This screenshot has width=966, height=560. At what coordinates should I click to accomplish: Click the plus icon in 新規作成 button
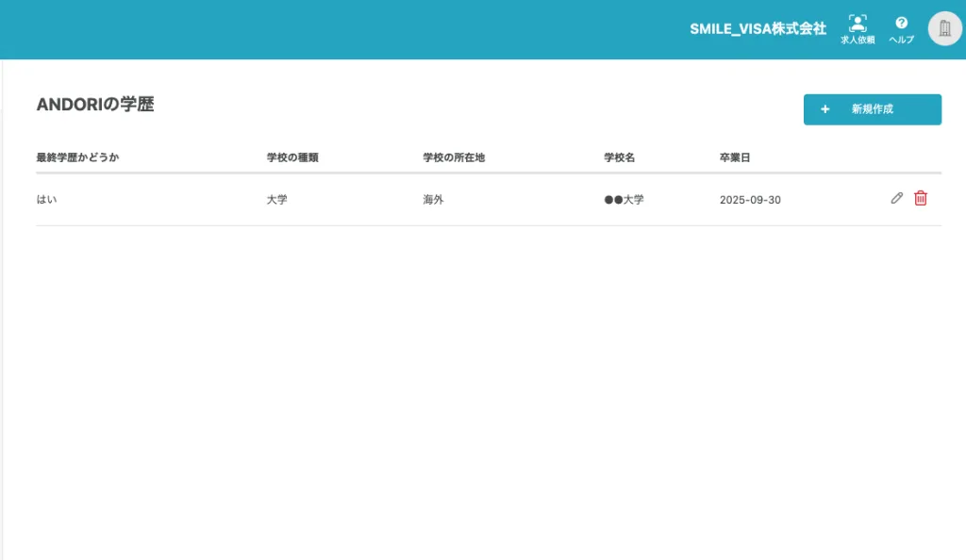coord(825,109)
